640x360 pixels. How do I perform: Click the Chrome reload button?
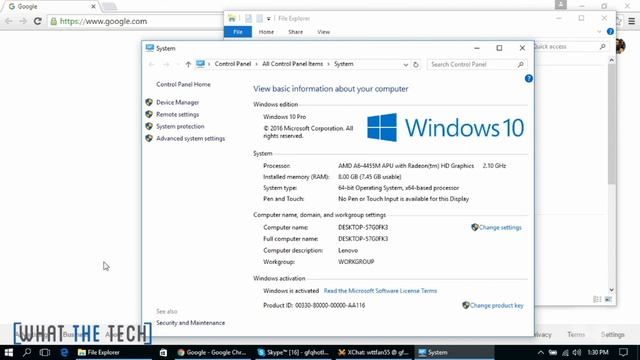pyautogui.click(x=38, y=21)
